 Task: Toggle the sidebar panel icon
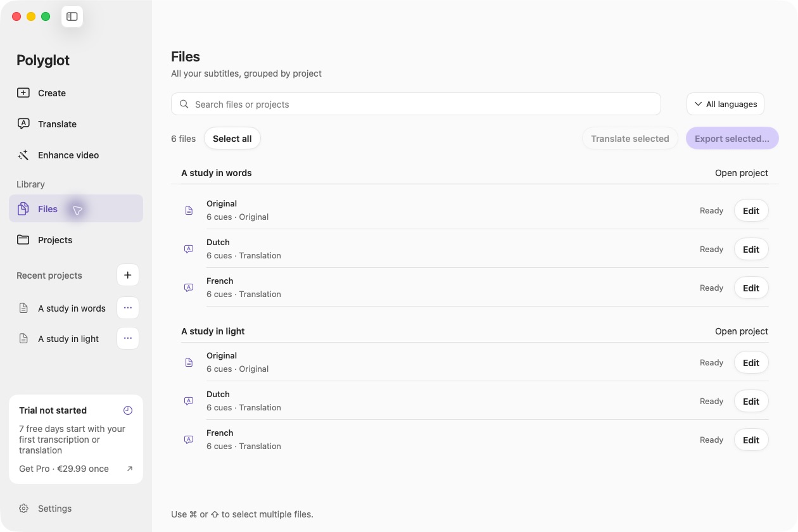pyautogui.click(x=72, y=16)
